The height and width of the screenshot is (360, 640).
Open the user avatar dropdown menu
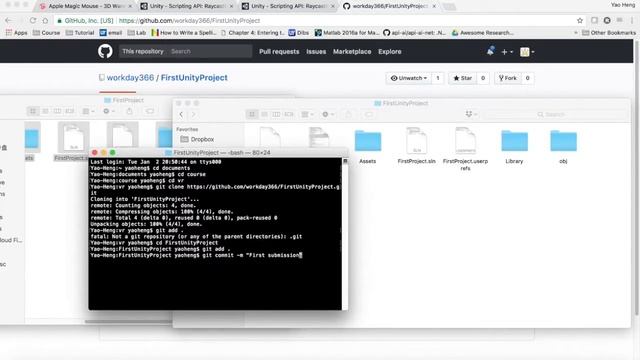pyautogui.click(x=527, y=52)
